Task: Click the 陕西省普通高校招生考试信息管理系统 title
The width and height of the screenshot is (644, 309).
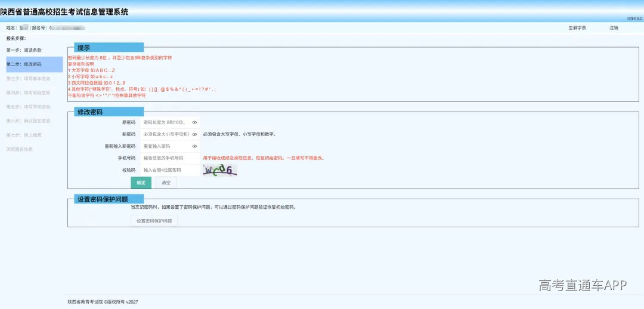Action: click(64, 12)
